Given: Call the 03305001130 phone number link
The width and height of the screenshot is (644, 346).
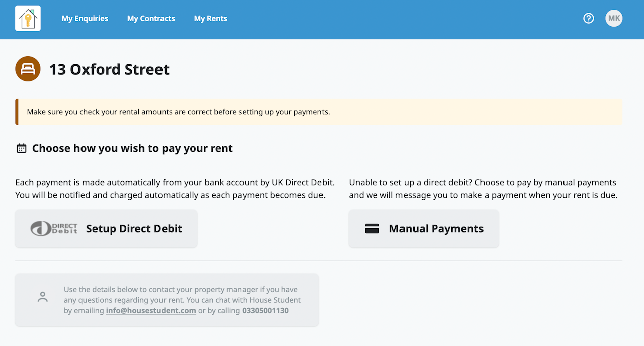Looking at the screenshot, I should coord(265,311).
